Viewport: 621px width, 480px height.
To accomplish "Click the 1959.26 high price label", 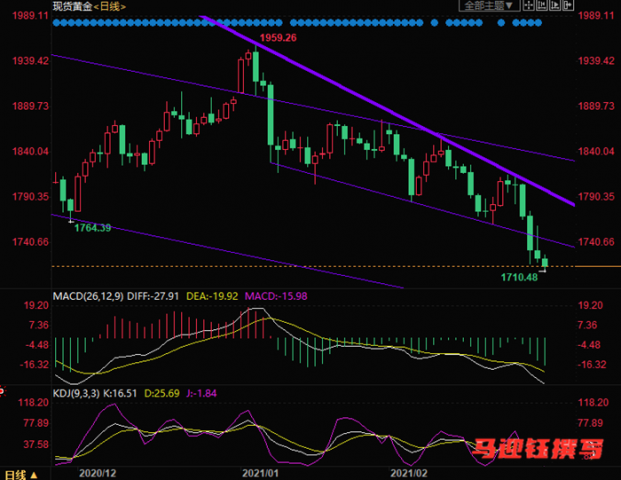I will [x=278, y=38].
